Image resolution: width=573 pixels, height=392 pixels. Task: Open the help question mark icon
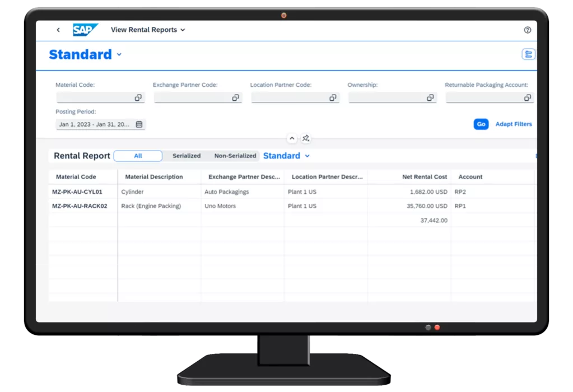tap(527, 30)
